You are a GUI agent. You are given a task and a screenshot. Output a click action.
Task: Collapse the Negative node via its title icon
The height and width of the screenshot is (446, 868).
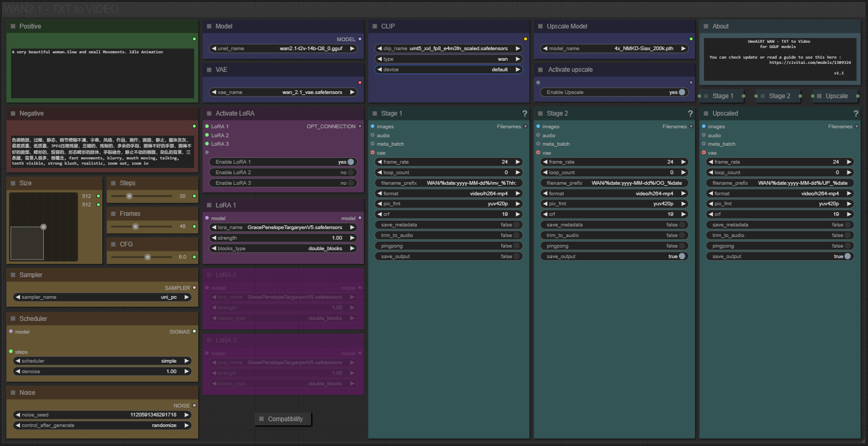(13, 113)
